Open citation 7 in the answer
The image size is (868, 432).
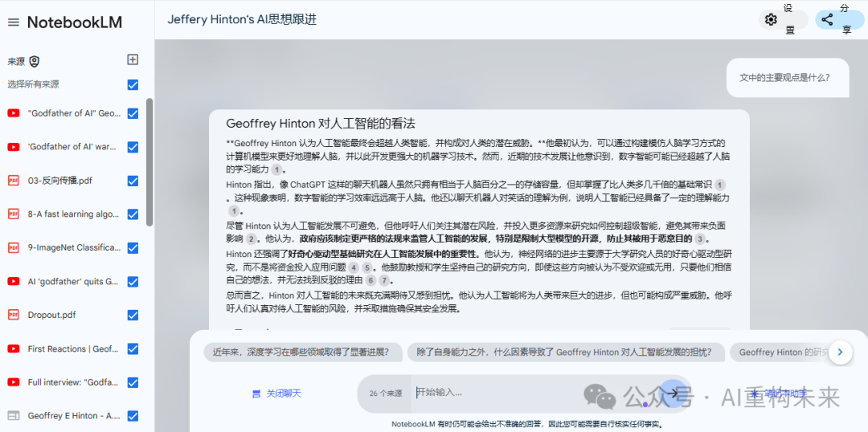[385, 280]
